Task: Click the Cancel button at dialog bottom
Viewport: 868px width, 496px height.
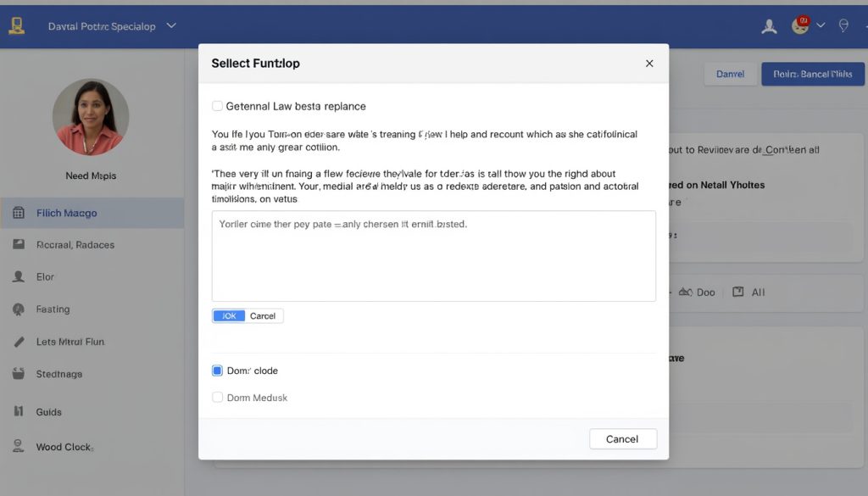Action: [622, 438]
